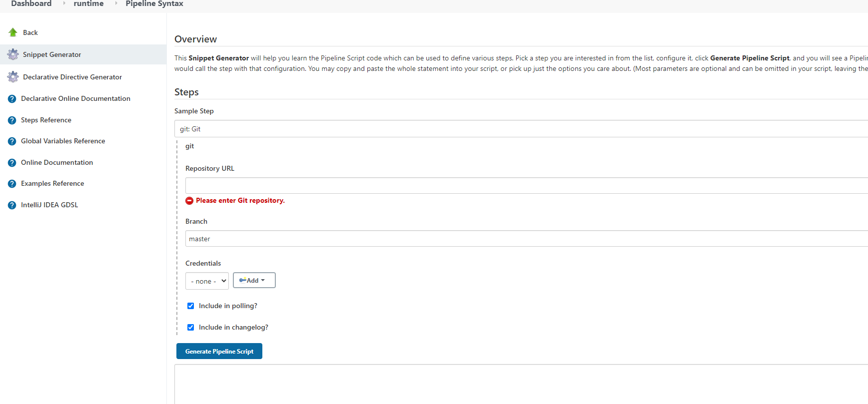This screenshot has width=868, height=404.
Task: Uncheck the Include in polling checkbox
Action: click(x=190, y=306)
